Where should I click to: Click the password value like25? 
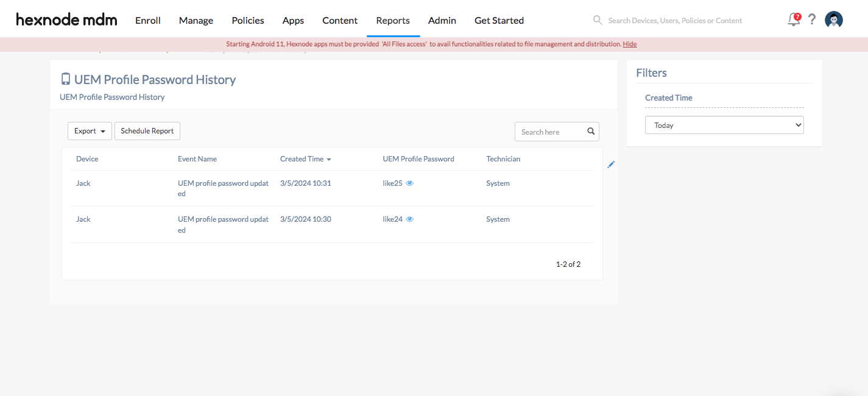click(x=392, y=183)
